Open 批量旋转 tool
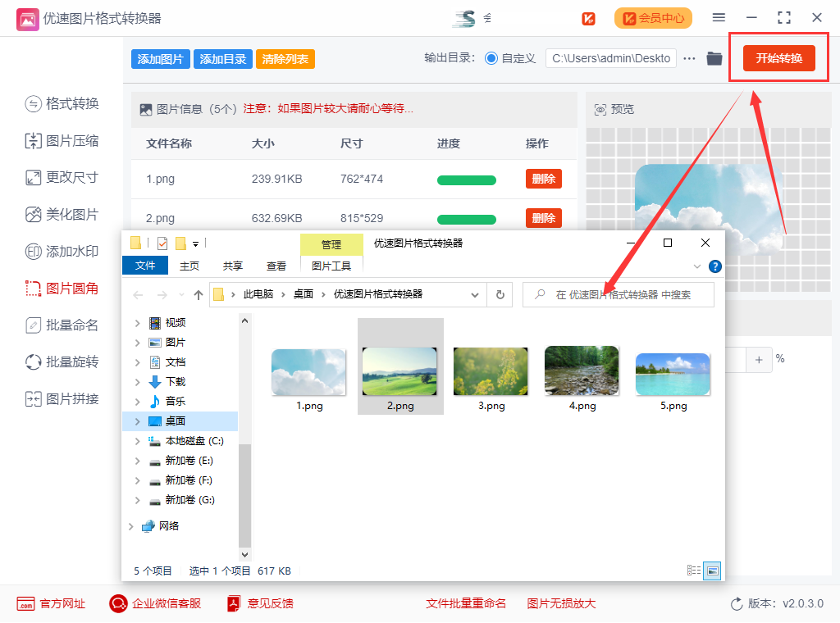The height and width of the screenshot is (623, 840). click(62, 362)
